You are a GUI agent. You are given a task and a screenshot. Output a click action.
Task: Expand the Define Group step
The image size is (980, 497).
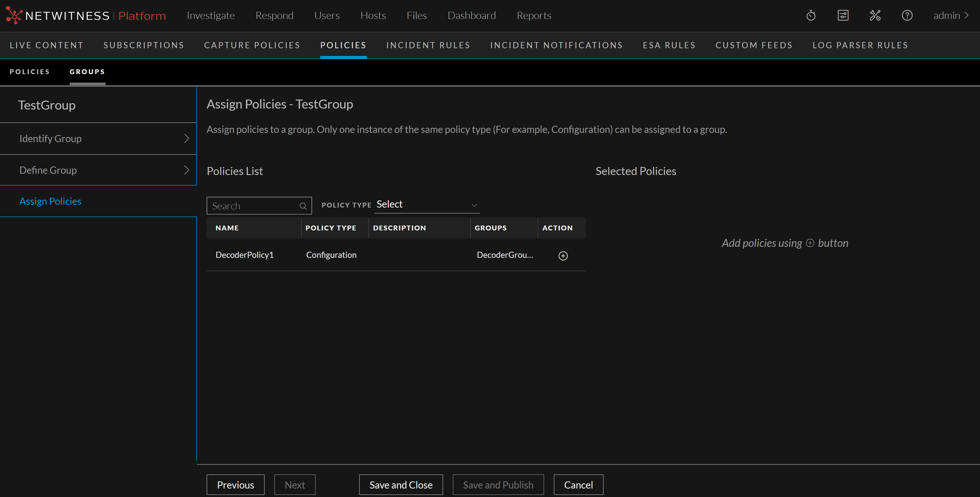(x=98, y=170)
